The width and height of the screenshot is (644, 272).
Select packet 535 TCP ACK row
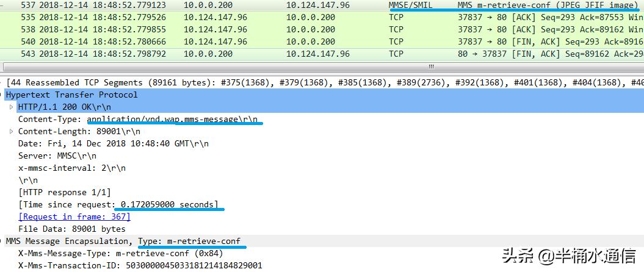pos(322,18)
